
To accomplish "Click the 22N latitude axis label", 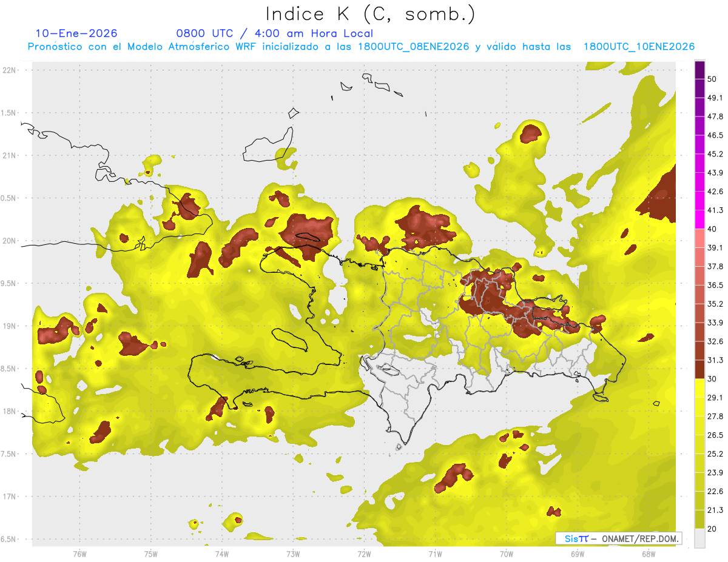I will click(9, 70).
